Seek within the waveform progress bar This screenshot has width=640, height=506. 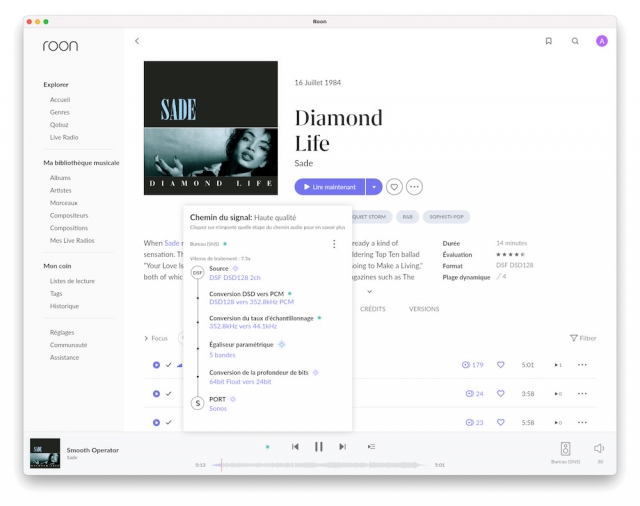pos(320,465)
